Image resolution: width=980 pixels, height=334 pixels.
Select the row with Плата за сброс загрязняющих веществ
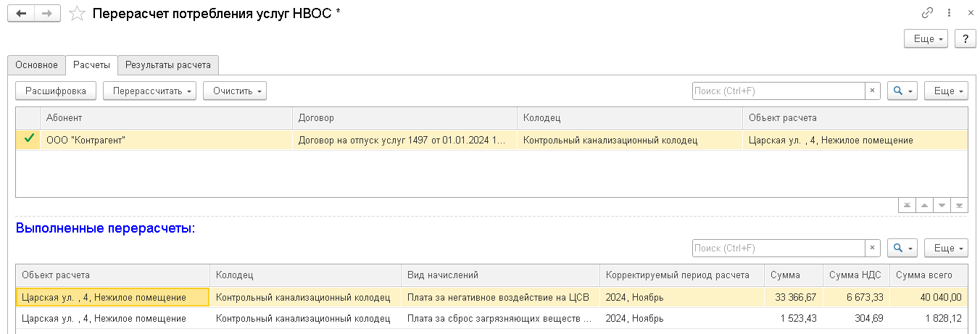click(500, 319)
